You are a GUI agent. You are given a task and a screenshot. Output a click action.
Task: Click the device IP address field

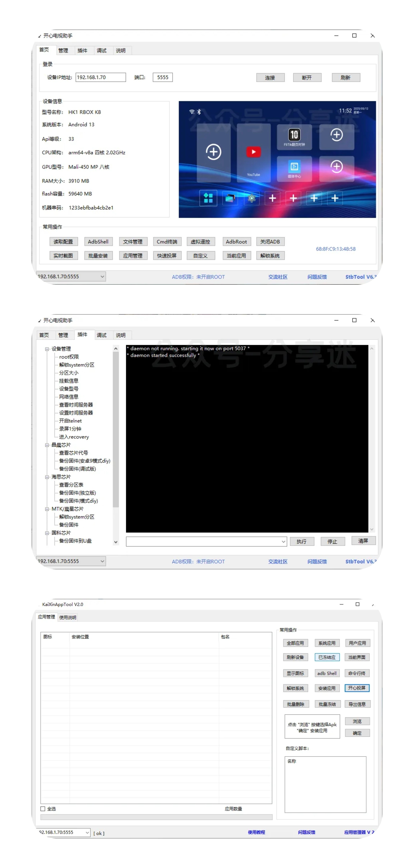click(x=100, y=77)
